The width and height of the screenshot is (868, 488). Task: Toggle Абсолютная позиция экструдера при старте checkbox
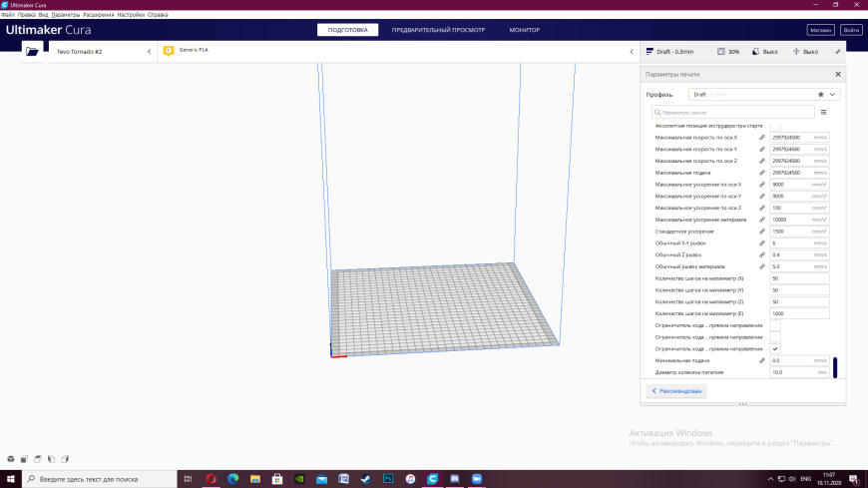(775, 127)
